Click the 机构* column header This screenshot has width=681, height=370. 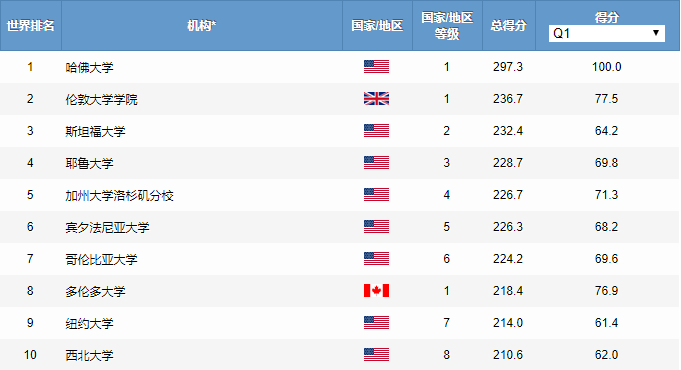[x=202, y=26]
